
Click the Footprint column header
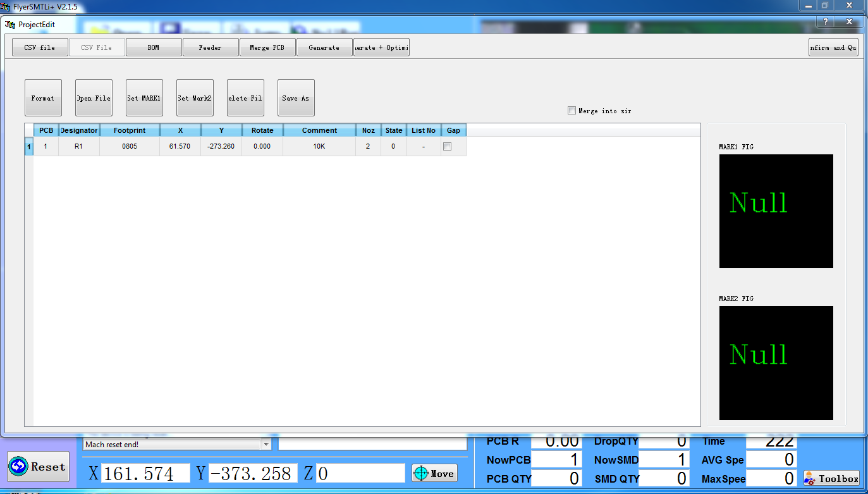tap(130, 130)
